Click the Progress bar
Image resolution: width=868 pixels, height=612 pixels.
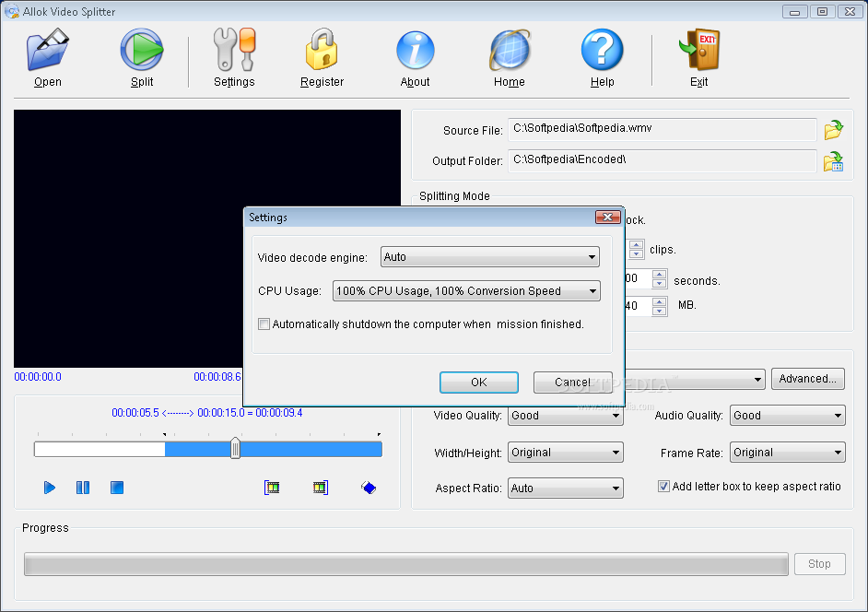click(405, 564)
